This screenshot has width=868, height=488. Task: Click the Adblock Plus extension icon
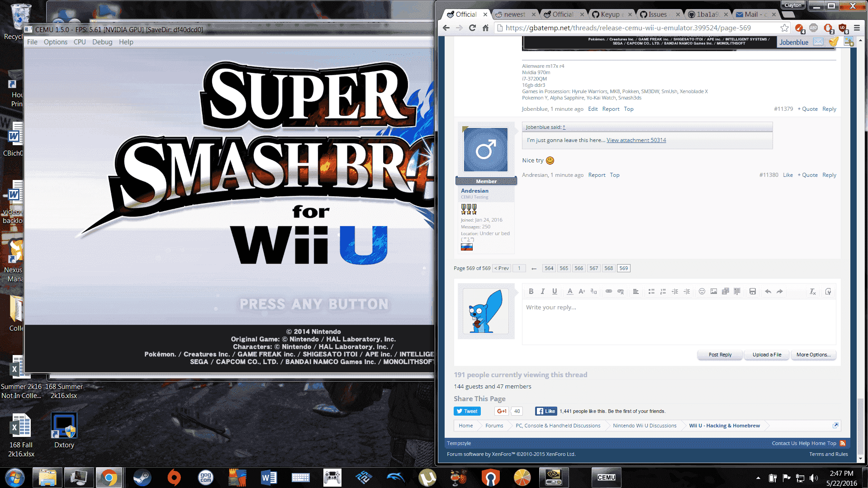coord(813,28)
